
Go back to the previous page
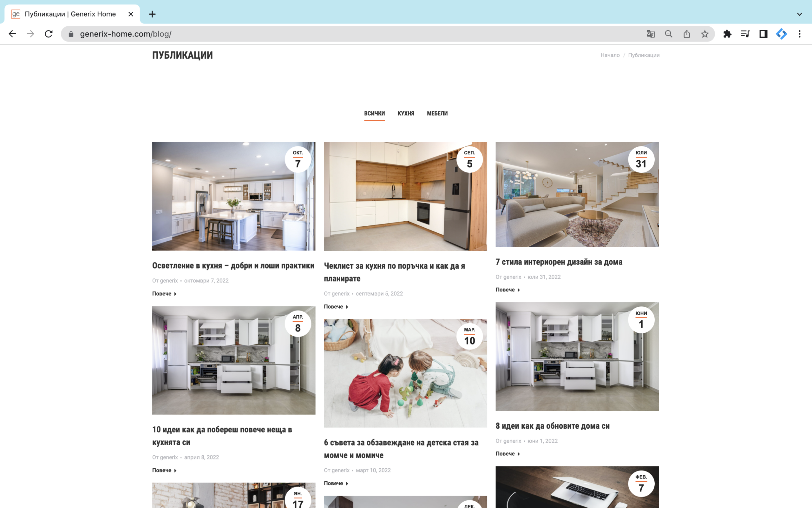(x=12, y=34)
